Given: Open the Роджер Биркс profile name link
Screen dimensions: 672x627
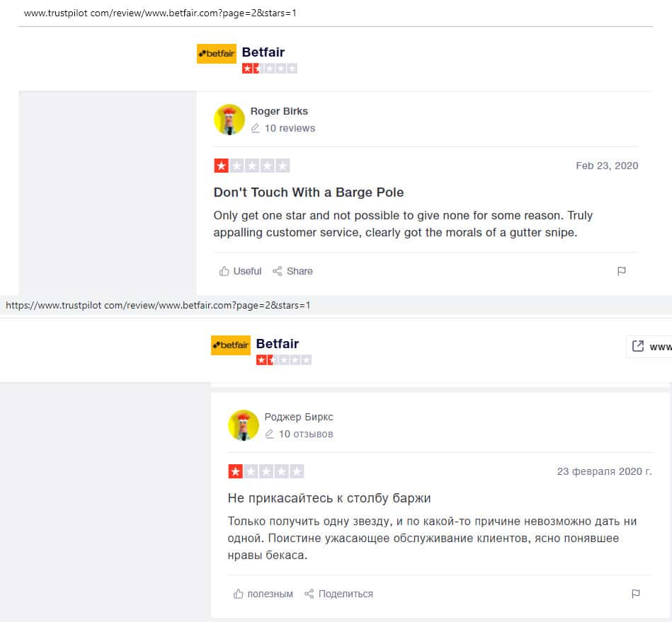Looking at the screenshot, I should [299, 417].
